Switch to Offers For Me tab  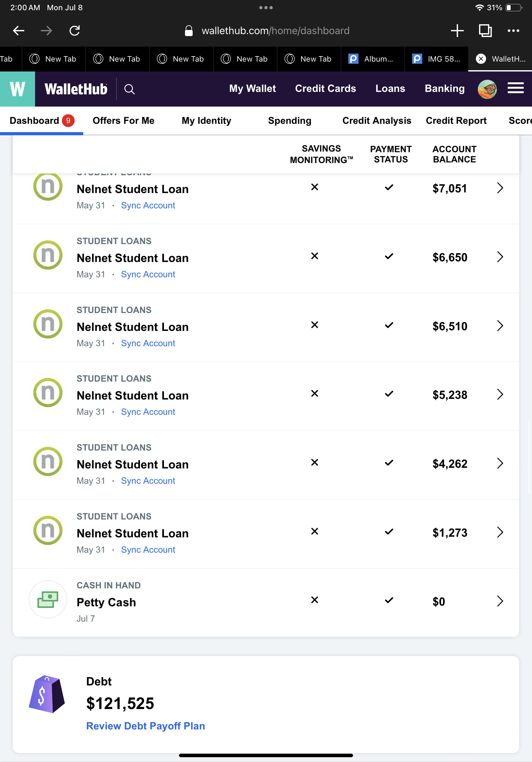click(123, 121)
